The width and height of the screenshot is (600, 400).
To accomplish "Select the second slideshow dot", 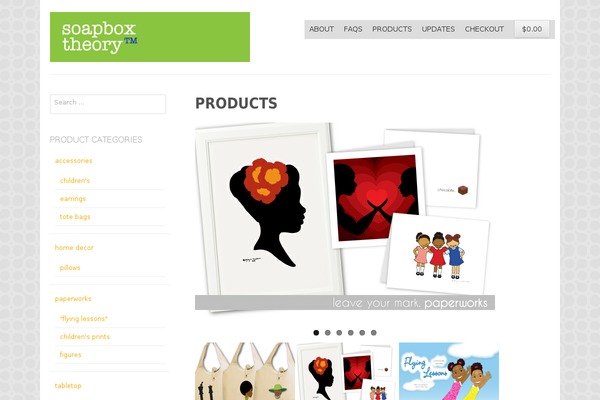I will click(328, 333).
